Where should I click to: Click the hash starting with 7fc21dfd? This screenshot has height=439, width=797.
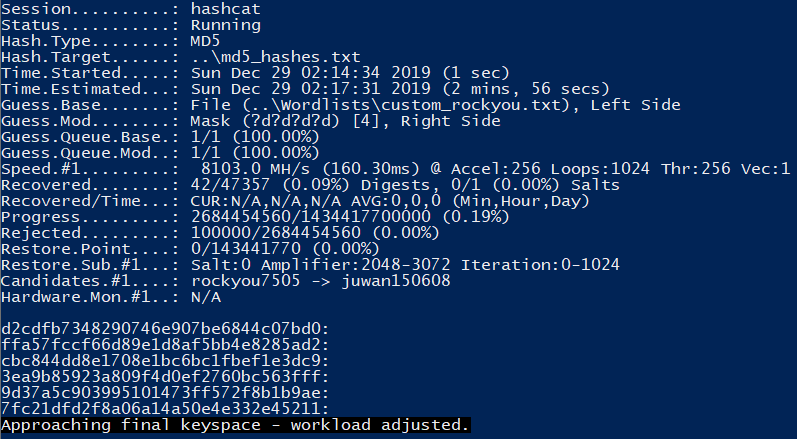[x=167, y=409]
